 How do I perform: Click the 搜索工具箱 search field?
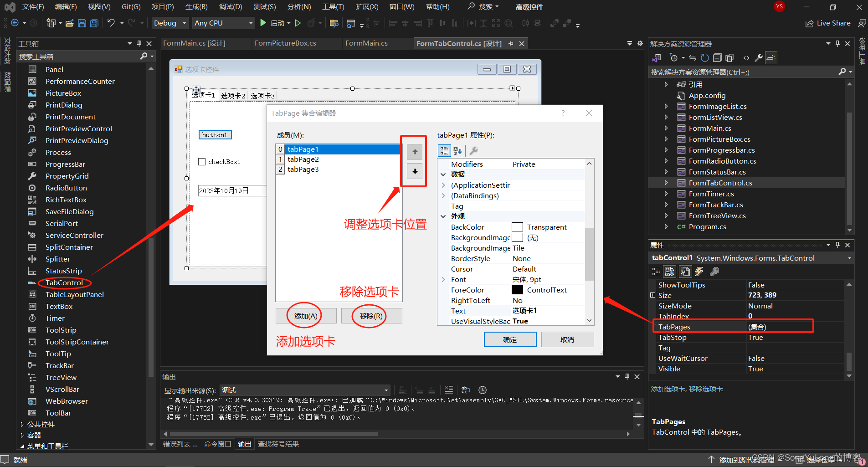click(78, 56)
